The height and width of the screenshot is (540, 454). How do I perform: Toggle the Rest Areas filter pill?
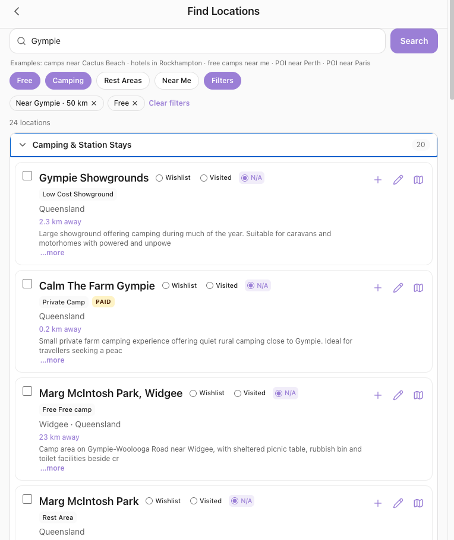coord(123,81)
